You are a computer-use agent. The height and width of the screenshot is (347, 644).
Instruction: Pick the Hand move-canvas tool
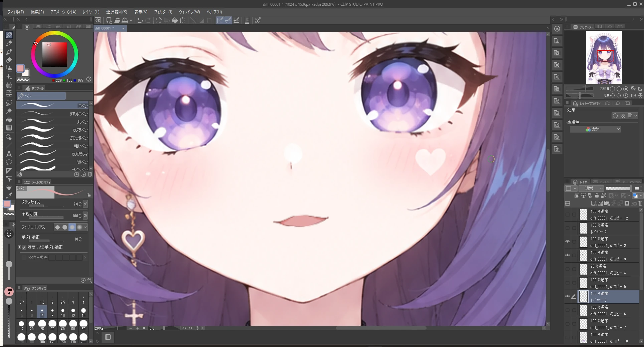click(9, 187)
